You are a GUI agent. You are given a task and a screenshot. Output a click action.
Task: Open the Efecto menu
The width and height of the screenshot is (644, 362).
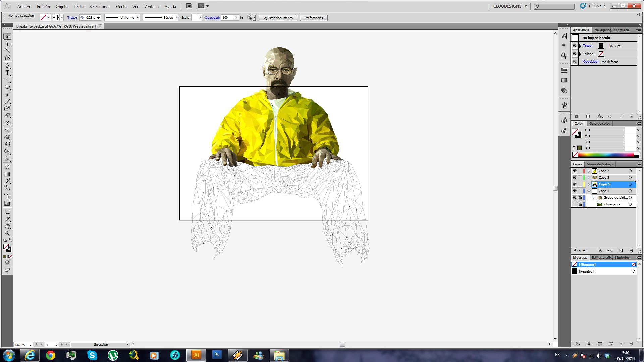click(121, 6)
